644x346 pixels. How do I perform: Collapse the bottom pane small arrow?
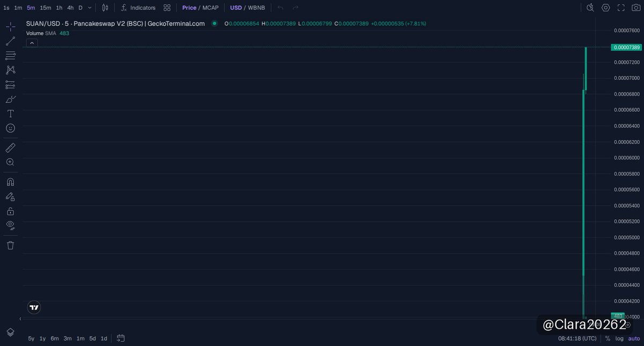[20, 319]
